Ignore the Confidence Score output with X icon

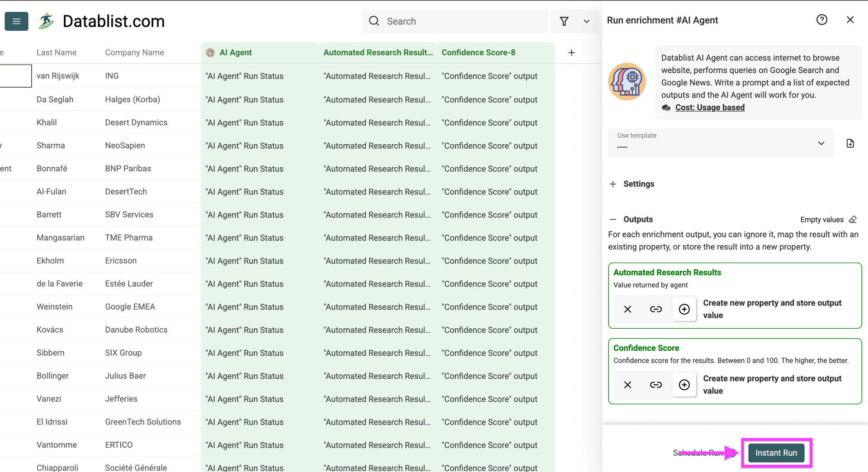tap(627, 385)
